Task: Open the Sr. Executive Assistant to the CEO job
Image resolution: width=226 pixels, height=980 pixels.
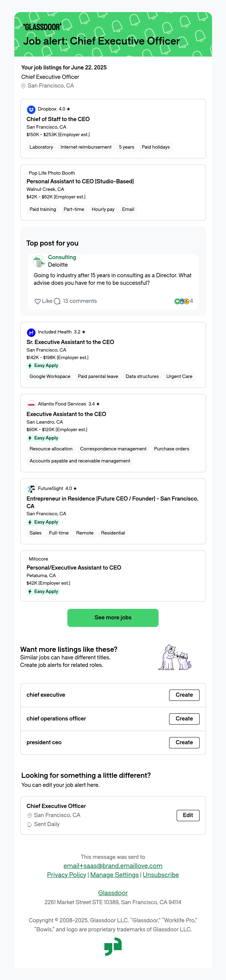Action: tap(70, 342)
